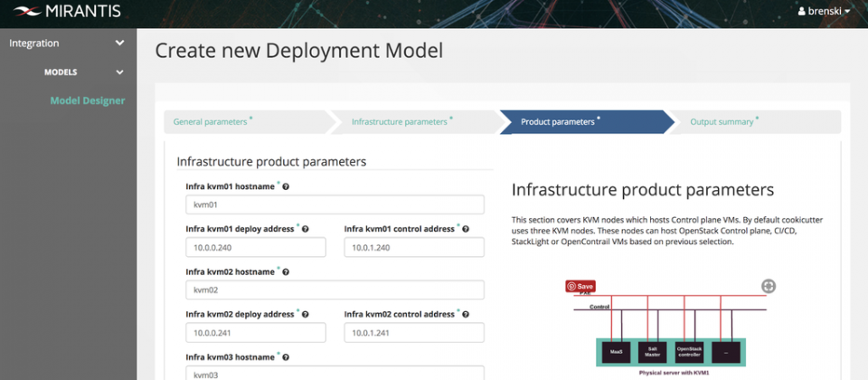Go to Output summary step
868x380 pixels.
[x=722, y=122]
